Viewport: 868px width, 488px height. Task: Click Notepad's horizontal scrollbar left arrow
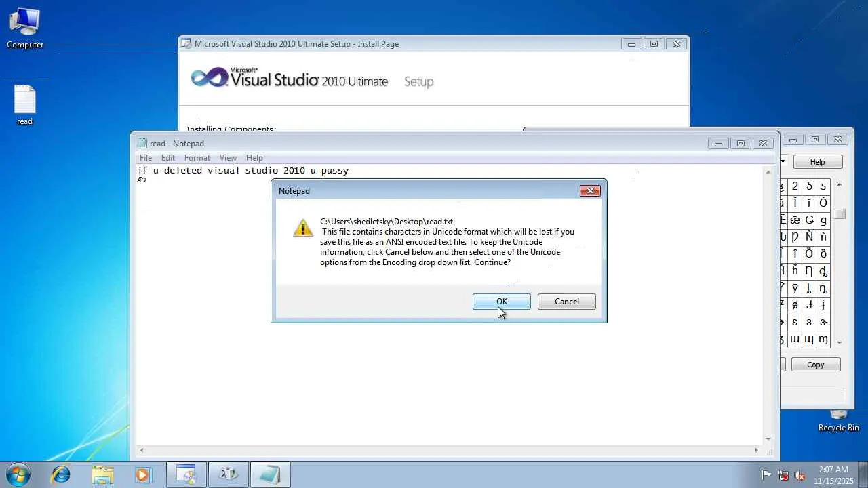pyautogui.click(x=141, y=450)
